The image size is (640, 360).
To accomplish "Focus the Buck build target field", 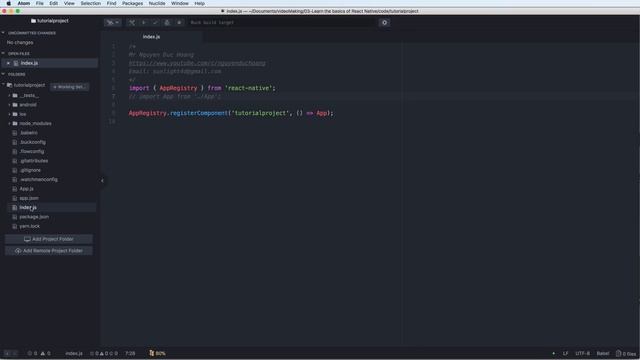I will tap(283, 22).
